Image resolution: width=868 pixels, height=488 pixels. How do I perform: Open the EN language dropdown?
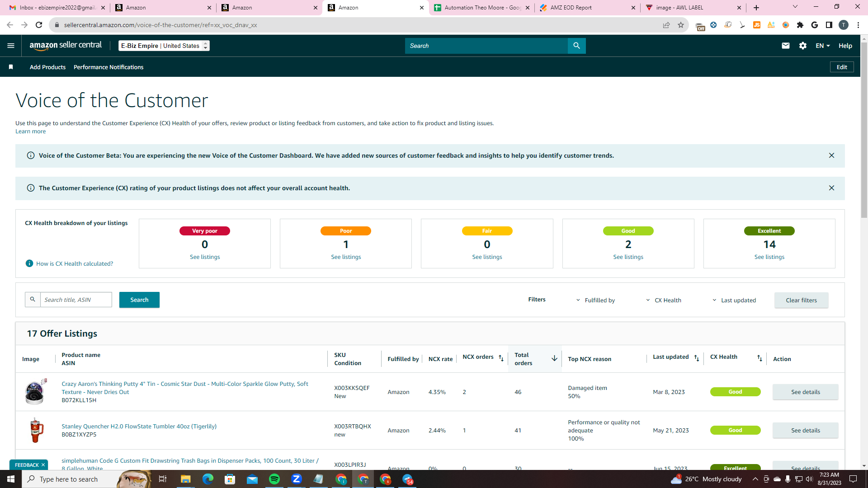823,46
